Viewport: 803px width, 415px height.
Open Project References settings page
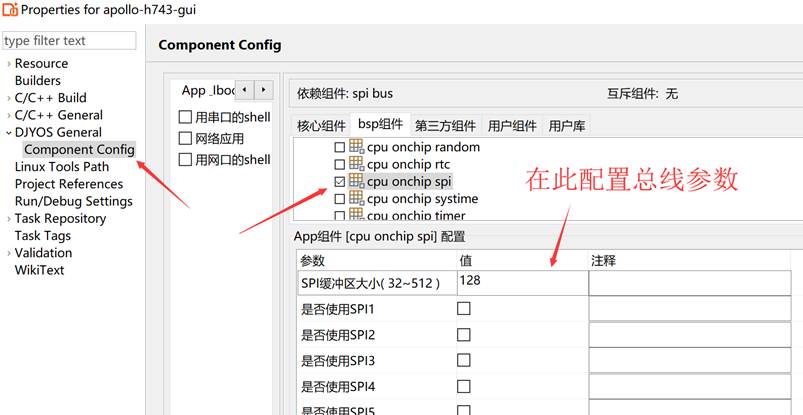coord(69,184)
